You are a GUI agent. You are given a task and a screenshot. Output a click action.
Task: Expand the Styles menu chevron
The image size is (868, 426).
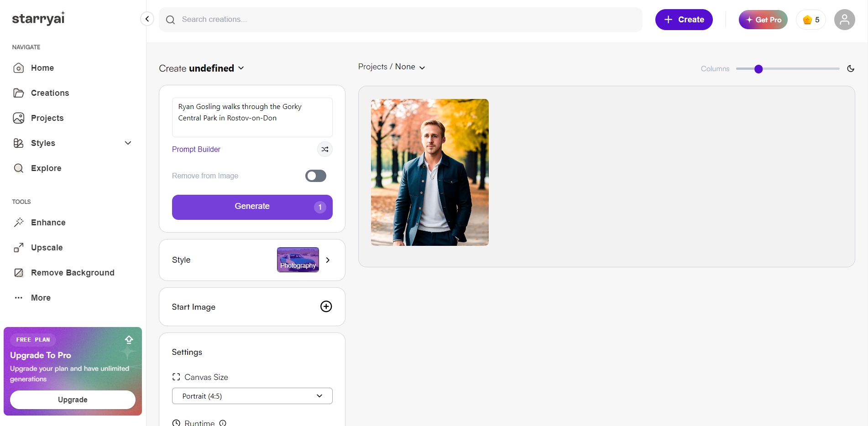128,143
